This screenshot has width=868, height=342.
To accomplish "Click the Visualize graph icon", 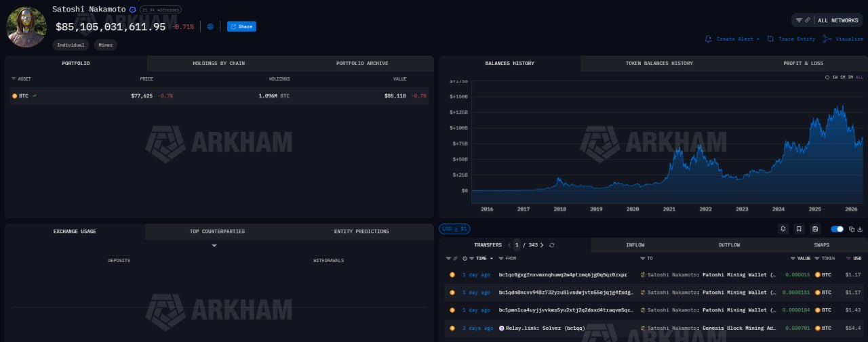I will click(x=827, y=39).
